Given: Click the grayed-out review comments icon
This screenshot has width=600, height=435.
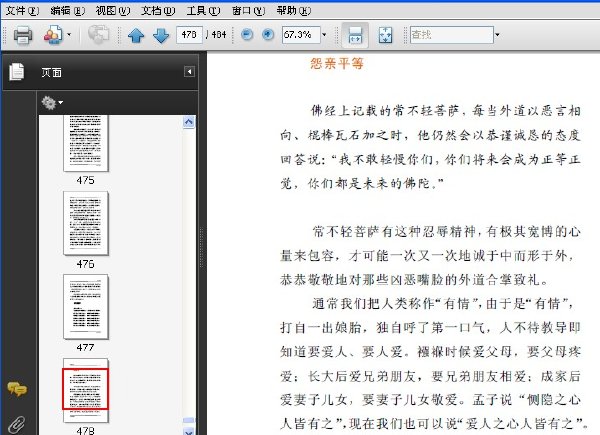Looking at the screenshot, I should (98, 34).
